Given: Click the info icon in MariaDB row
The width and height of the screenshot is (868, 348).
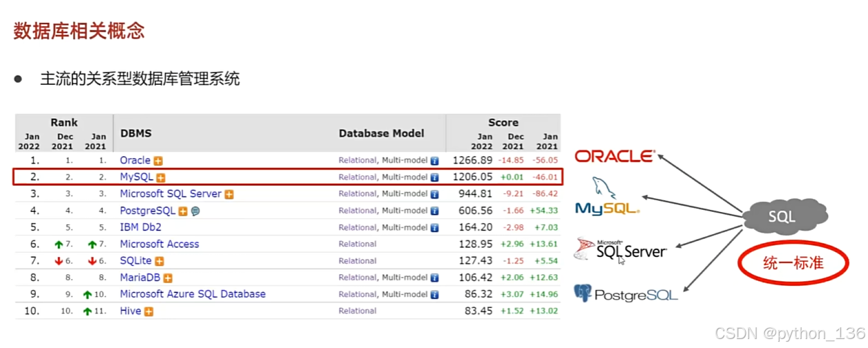Looking at the screenshot, I should coord(434,278).
